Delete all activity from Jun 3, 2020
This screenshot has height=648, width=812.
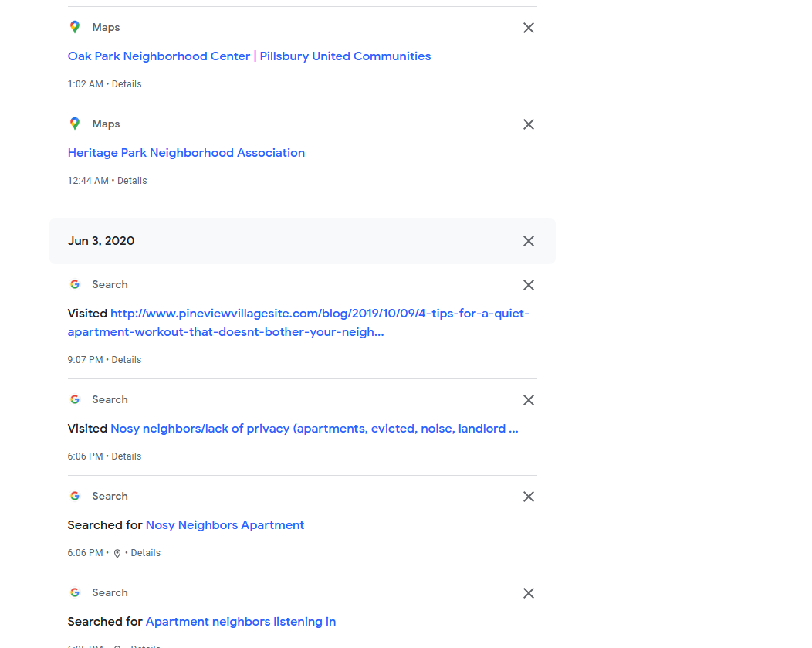pos(529,241)
